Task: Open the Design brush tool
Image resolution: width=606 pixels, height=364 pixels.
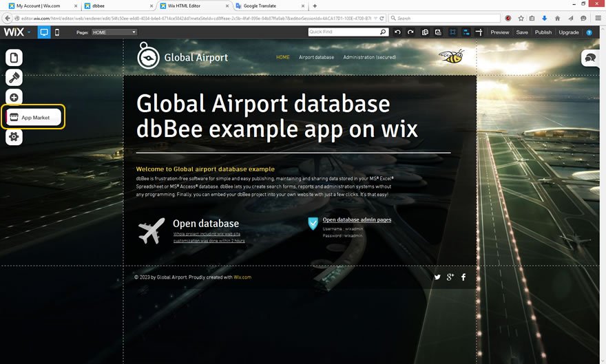Action: click(x=14, y=78)
